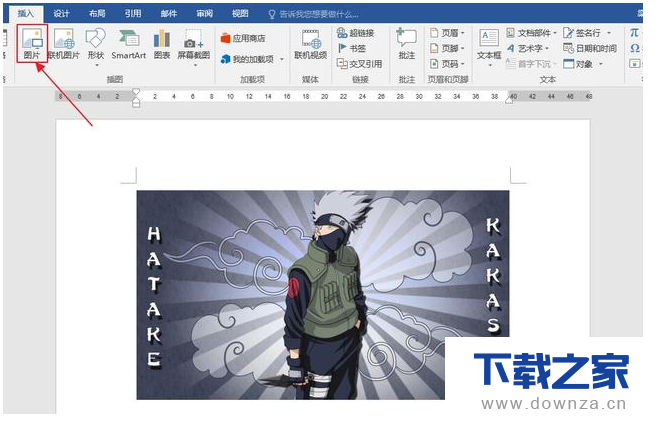Switch to the 插入 Insert tab

[25, 13]
